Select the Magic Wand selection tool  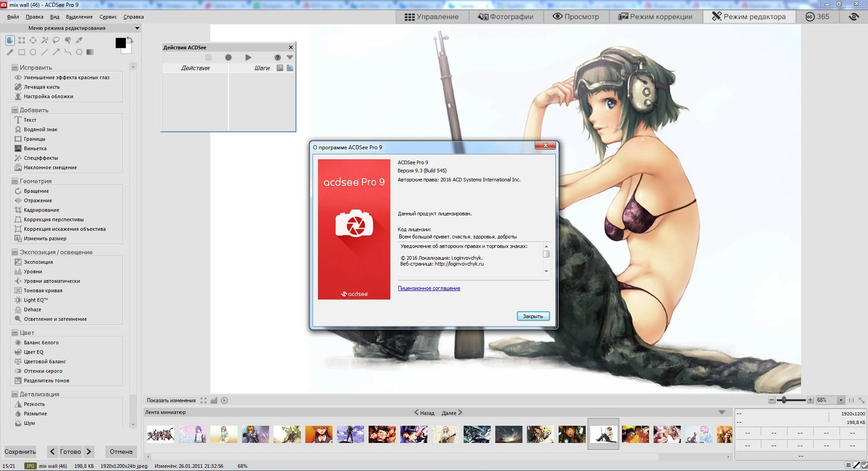45,40
